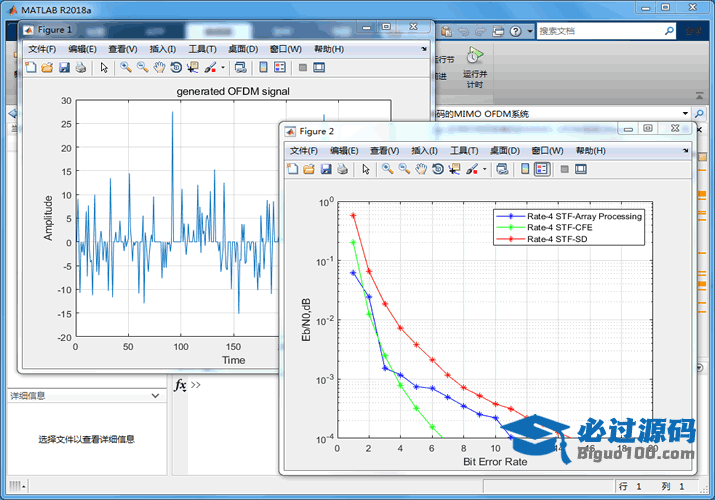715x500 pixels.
Task: Select Pan hand tool in Figure 2
Action: (420, 170)
